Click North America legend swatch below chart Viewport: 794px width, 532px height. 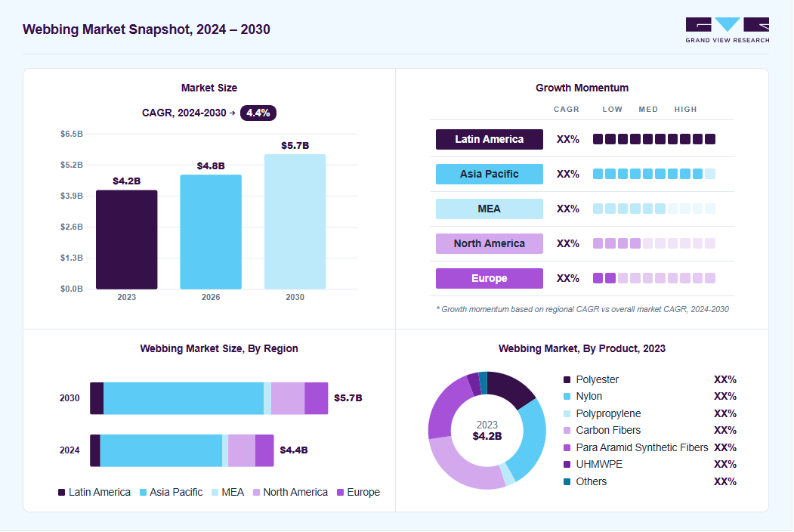[x=256, y=493]
